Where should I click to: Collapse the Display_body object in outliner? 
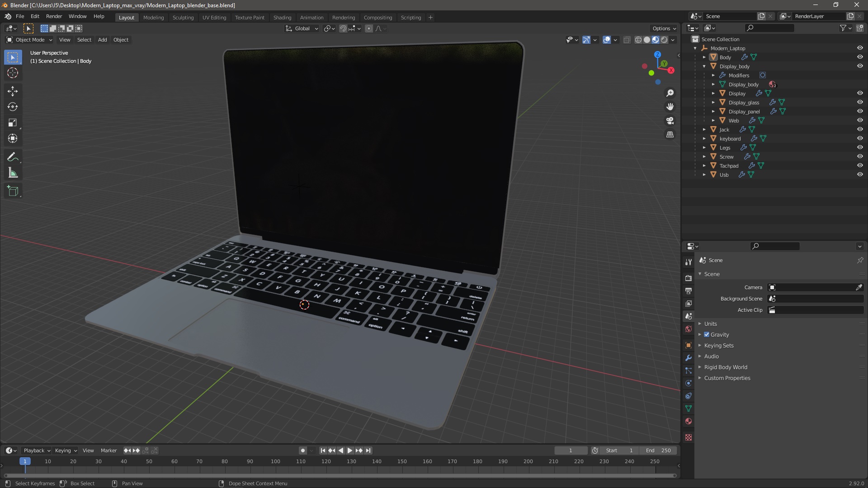[704, 66]
